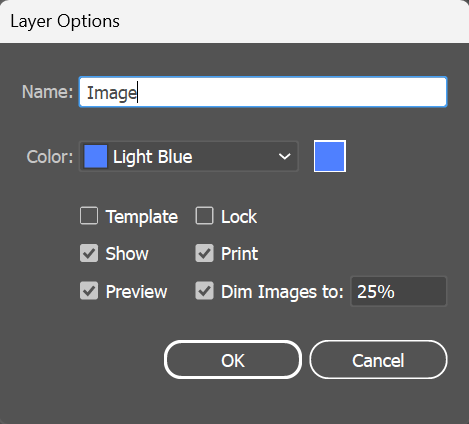Click the Name: label
Viewport: 469px width, 424px height.
[47, 92]
